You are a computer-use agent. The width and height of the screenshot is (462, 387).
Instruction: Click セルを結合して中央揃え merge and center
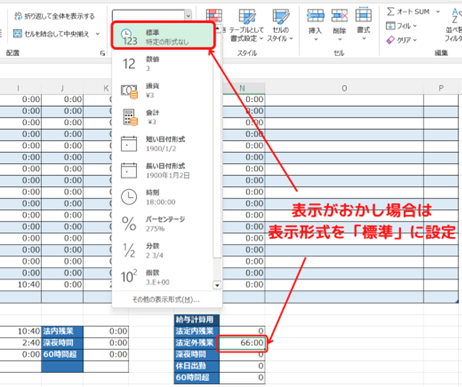tap(51, 34)
